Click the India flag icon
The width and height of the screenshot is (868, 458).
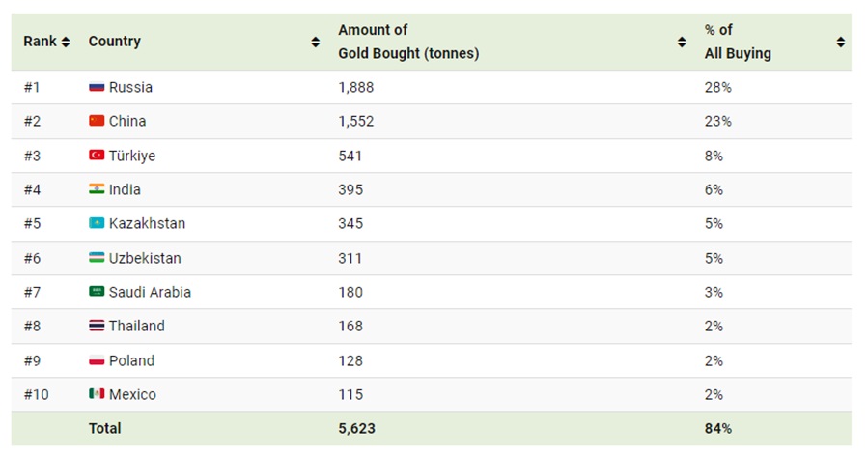(x=97, y=189)
